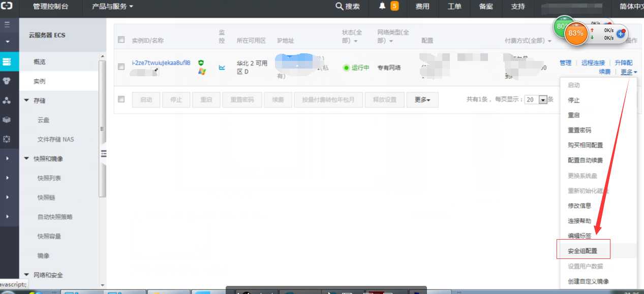The width and height of the screenshot is (644, 294).
Task: Select 安全组配置 menu entry
Action: [582, 251]
